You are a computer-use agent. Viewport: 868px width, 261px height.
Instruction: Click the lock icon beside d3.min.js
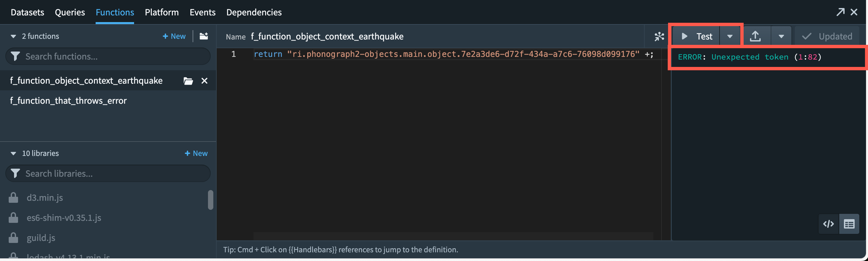[13, 198]
